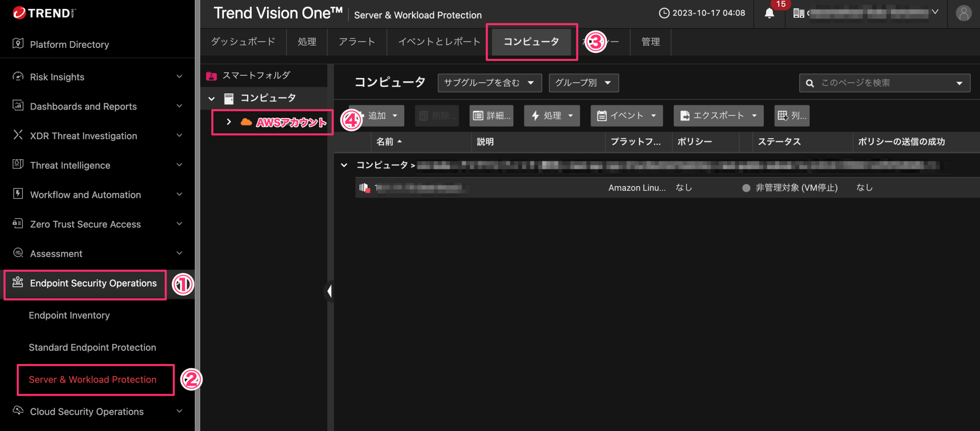Image resolution: width=980 pixels, height=431 pixels.
Task: Collapse the コンピュータ tree node
Action: pyautogui.click(x=212, y=98)
